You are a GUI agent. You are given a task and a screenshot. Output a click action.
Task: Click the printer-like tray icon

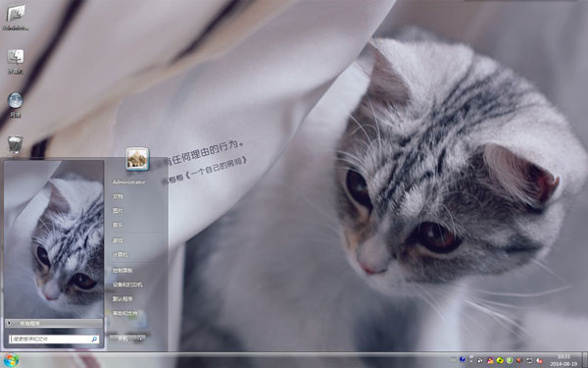point(480,360)
